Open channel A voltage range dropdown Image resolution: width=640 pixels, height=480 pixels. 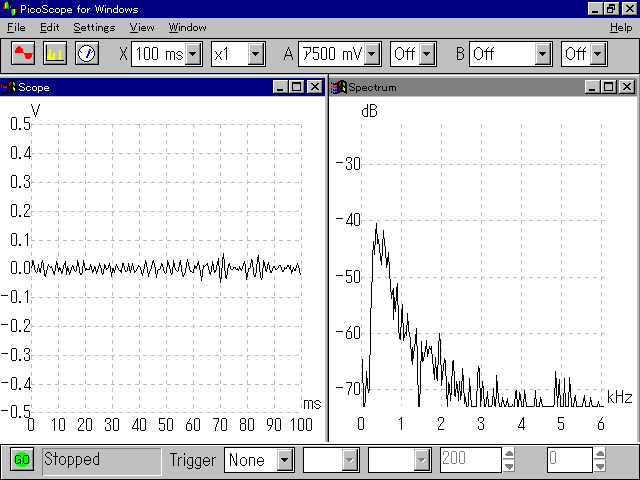click(x=372, y=53)
